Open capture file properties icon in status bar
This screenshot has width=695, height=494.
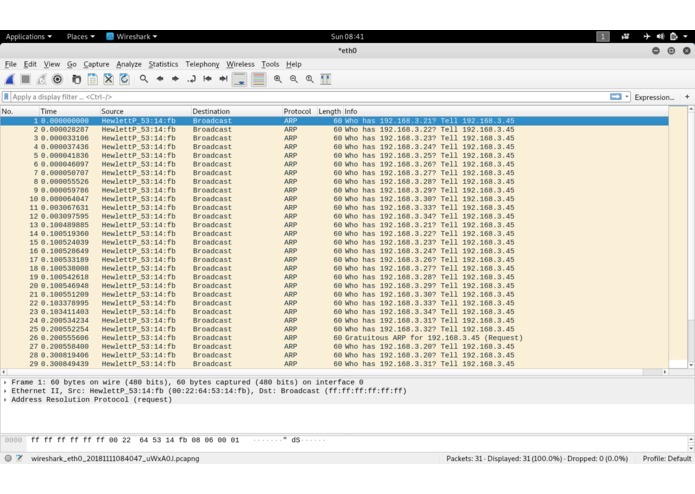[x=19, y=459]
